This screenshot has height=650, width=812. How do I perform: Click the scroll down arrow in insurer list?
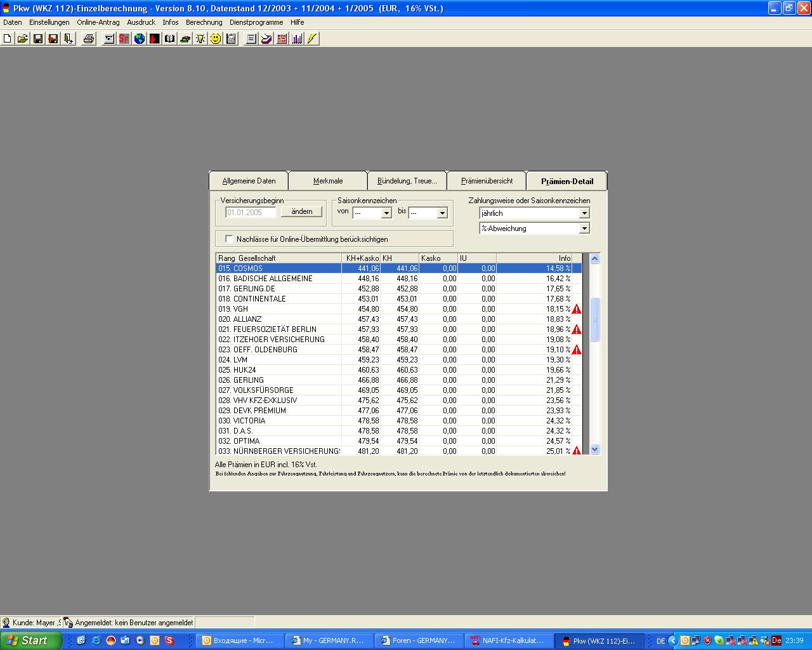click(x=594, y=449)
